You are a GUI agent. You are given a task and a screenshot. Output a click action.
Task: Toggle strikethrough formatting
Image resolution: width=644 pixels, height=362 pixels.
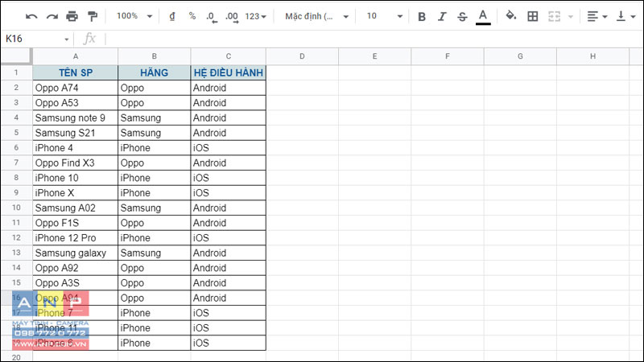coord(462,17)
